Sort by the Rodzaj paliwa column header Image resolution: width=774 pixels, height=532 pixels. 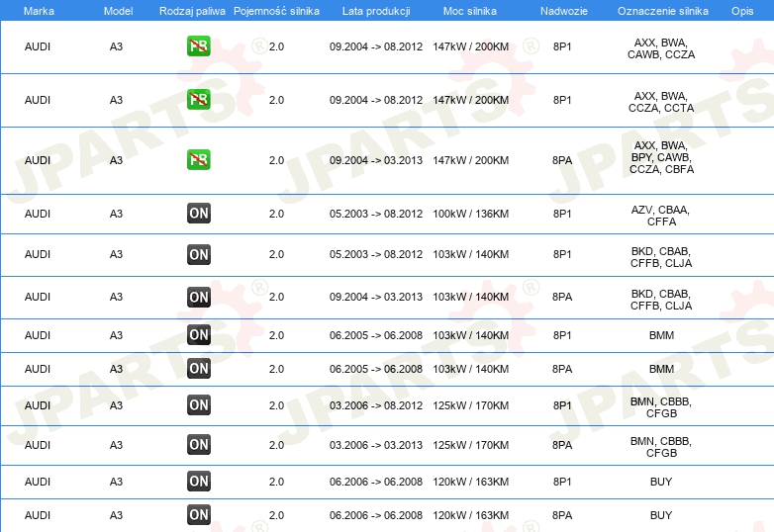192,10
